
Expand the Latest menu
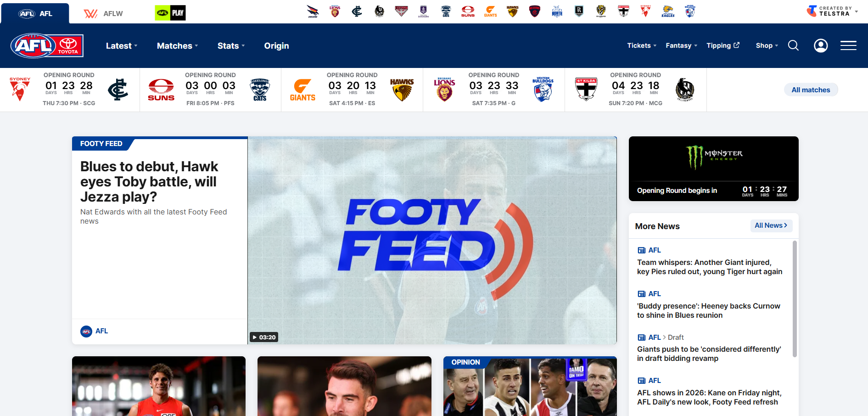click(x=122, y=46)
